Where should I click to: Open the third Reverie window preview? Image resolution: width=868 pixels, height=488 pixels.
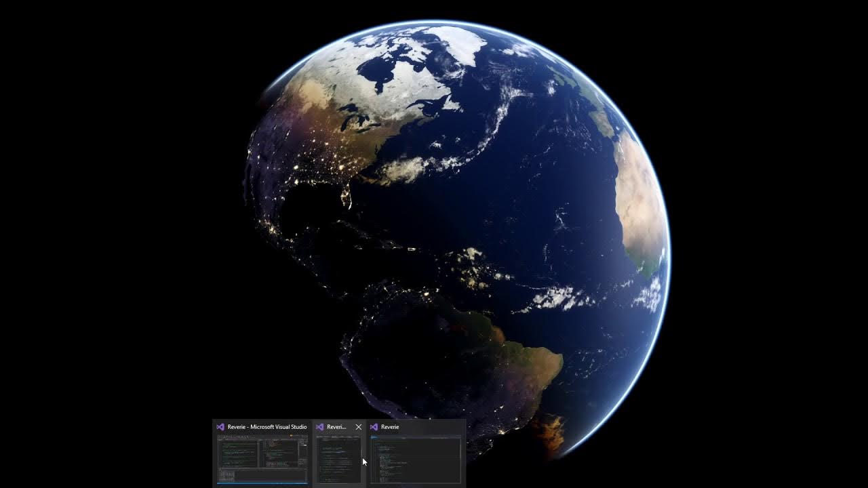coord(416,459)
